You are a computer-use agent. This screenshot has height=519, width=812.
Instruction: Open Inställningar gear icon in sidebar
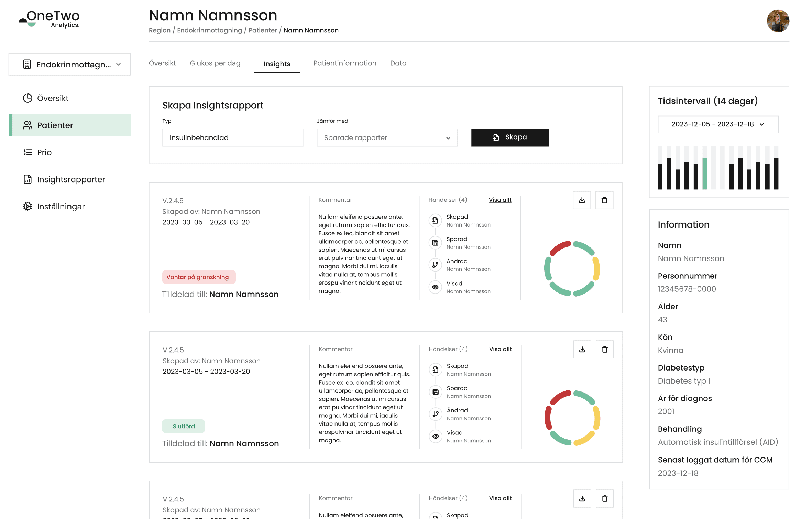pyautogui.click(x=28, y=207)
